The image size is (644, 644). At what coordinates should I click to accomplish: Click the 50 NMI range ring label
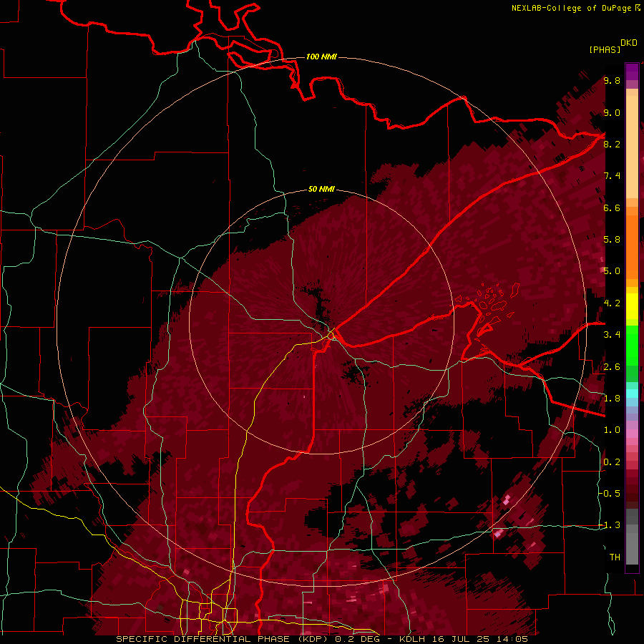click(x=321, y=189)
